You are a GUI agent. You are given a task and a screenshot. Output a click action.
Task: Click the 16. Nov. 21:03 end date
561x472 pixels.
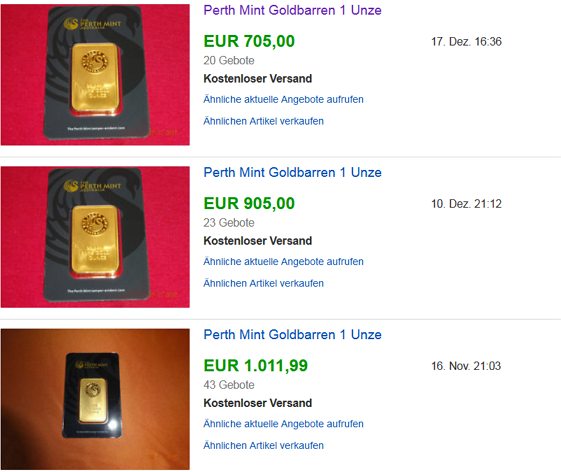click(466, 366)
